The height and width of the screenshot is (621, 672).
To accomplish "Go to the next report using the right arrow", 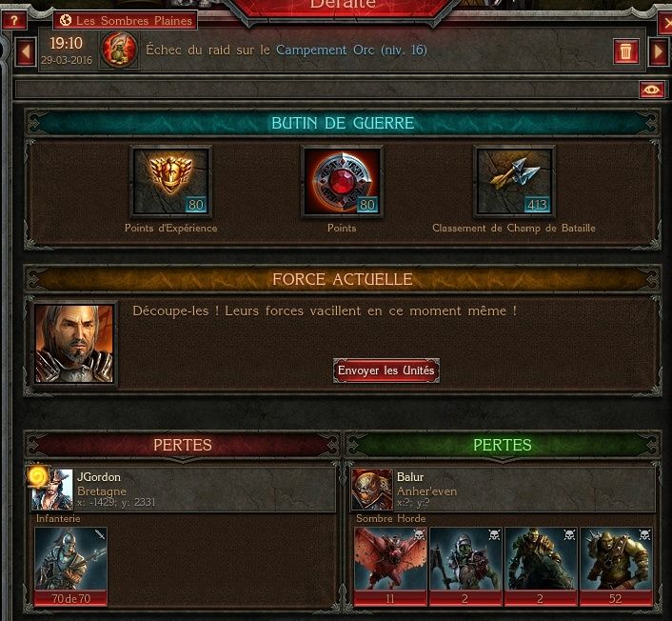I will click(x=659, y=51).
